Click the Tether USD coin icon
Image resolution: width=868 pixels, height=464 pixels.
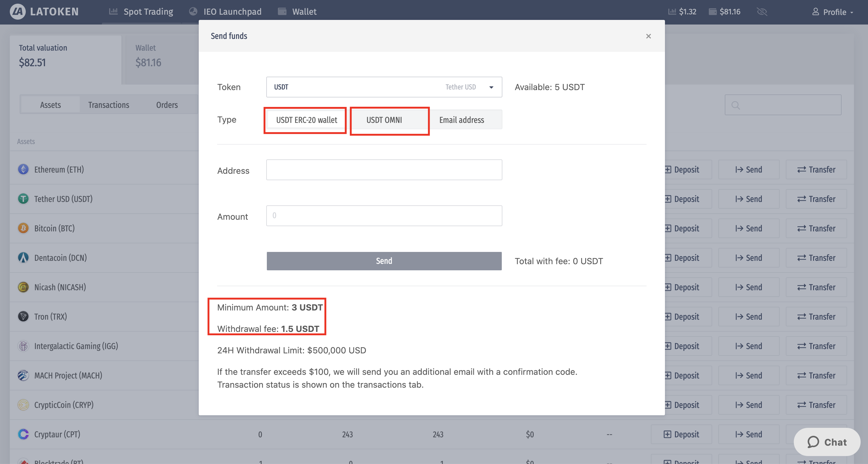[x=23, y=199]
